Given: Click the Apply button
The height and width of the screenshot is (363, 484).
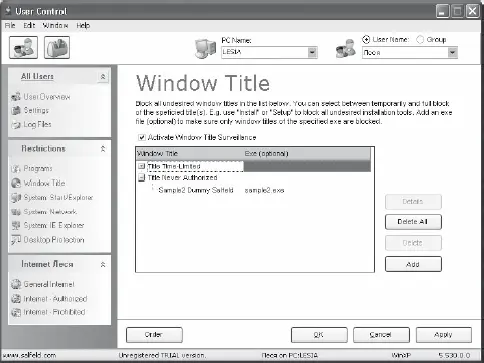Looking at the screenshot, I should point(444,335).
